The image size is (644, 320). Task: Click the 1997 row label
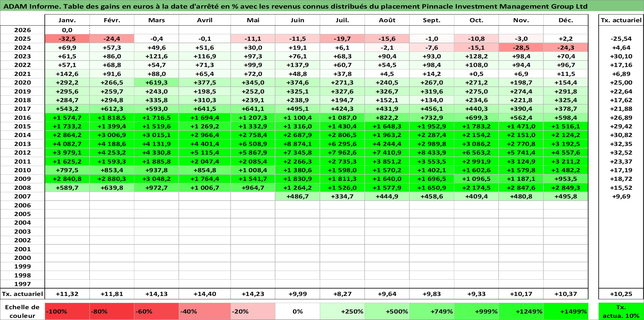[23, 284]
